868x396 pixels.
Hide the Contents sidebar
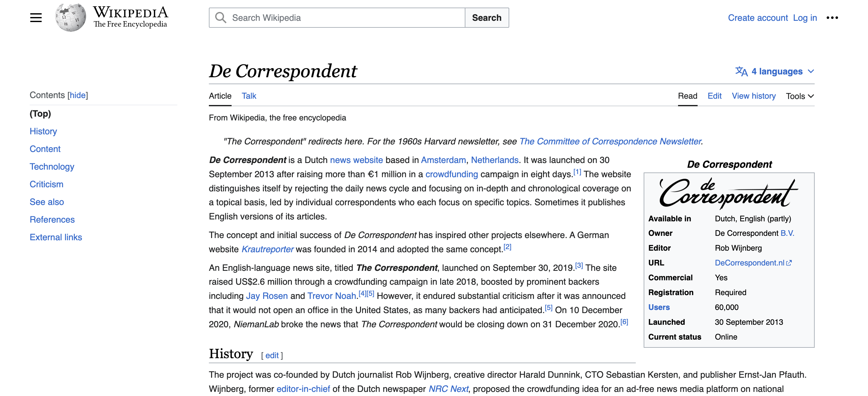[78, 95]
